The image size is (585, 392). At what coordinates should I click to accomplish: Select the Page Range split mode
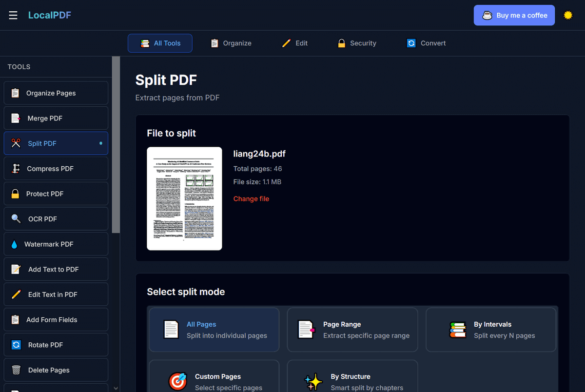[352, 330]
